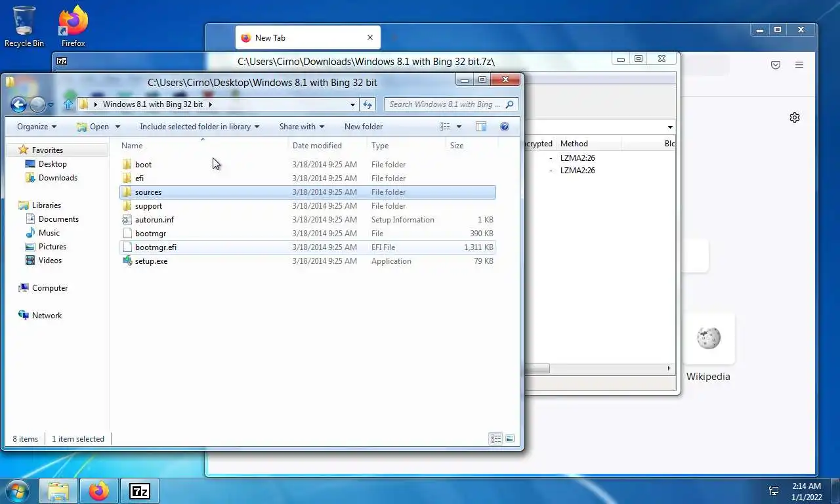The height and width of the screenshot is (504, 840).
Task: Click the Method column header in 7-Zip
Action: (589, 144)
